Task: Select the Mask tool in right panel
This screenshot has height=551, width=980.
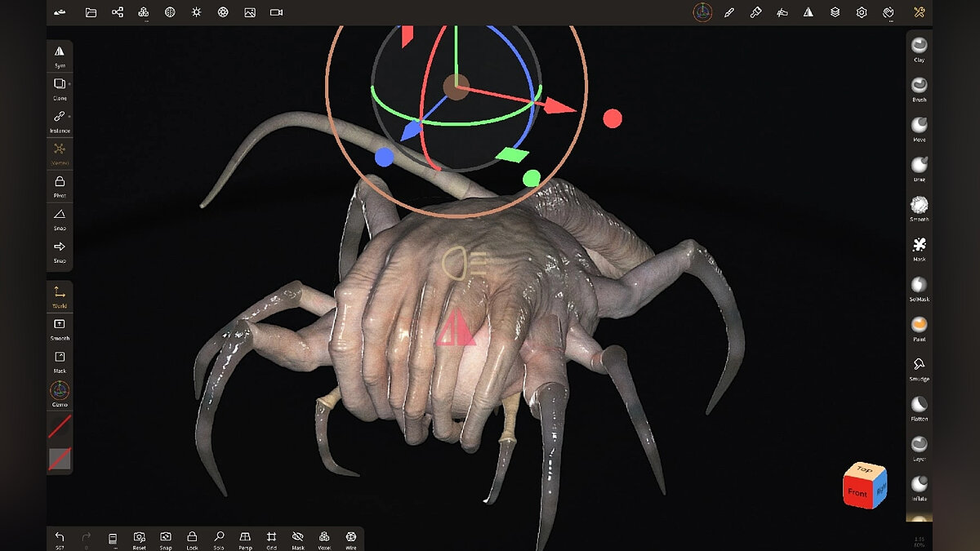Action: click(920, 248)
